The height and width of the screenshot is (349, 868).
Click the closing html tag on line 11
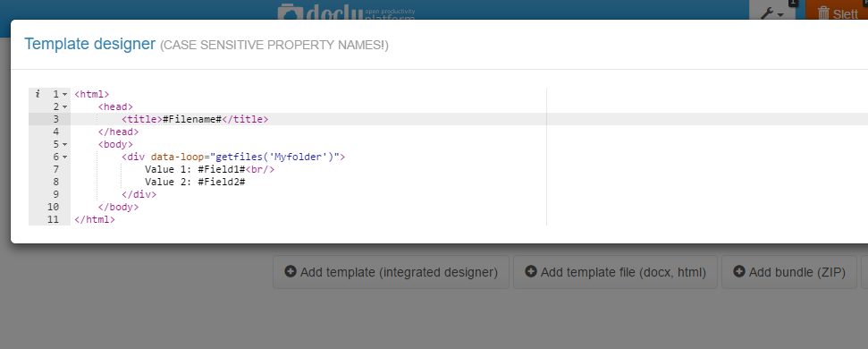[x=94, y=220]
